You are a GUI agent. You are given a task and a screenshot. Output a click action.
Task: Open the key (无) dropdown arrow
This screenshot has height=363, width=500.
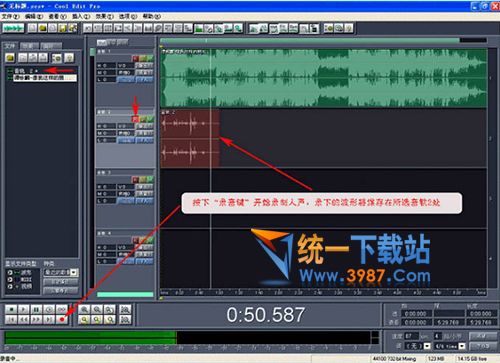pos(427,346)
